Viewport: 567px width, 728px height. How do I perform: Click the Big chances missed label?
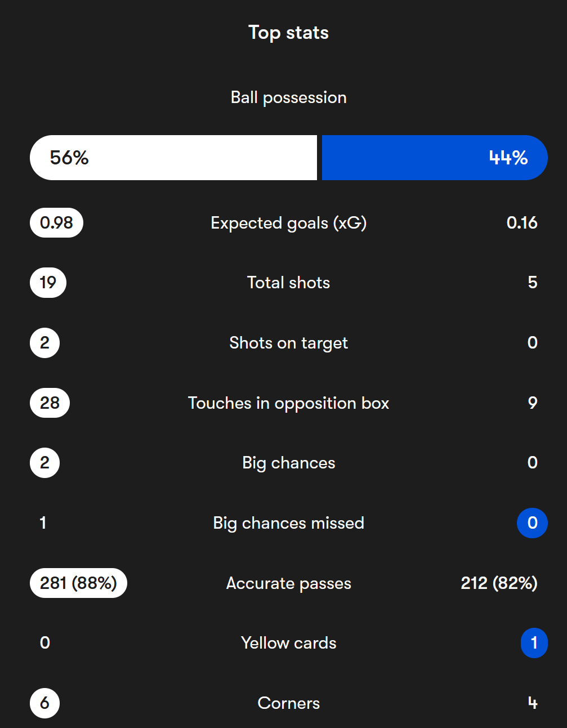click(288, 523)
